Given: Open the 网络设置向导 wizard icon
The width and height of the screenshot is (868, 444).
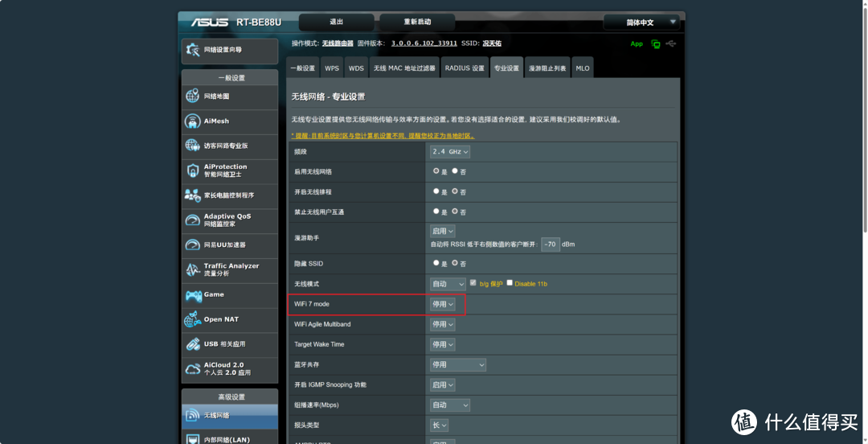Looking at the screenshot, I should pyautogui.click(x=193, y=50).
